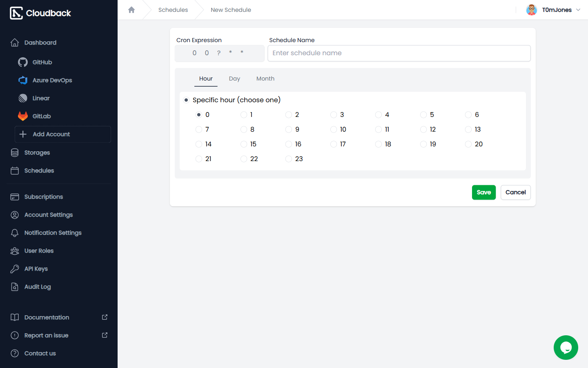Open the API Keys key icon

[x=15, y=269]
